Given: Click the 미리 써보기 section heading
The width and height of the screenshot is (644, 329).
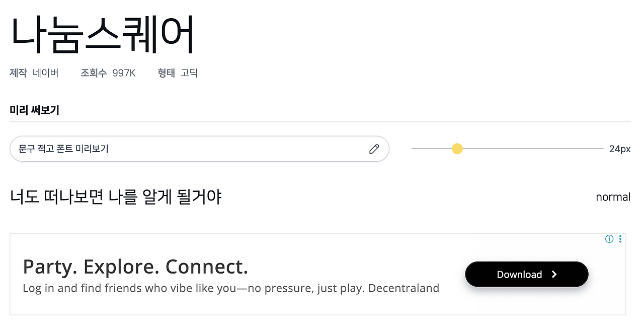Looking at the screenshot, I should point(34,110).
